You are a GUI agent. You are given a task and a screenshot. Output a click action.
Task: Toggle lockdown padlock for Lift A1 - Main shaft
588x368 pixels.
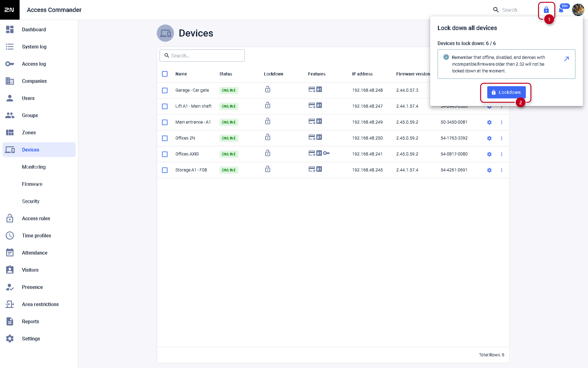coord(268,105)
